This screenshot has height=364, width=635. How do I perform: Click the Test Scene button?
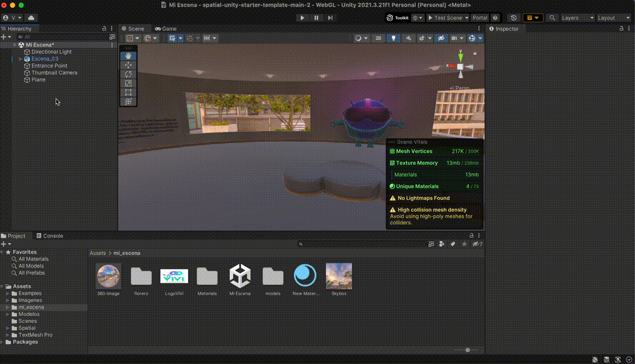(x=445, y=18)
